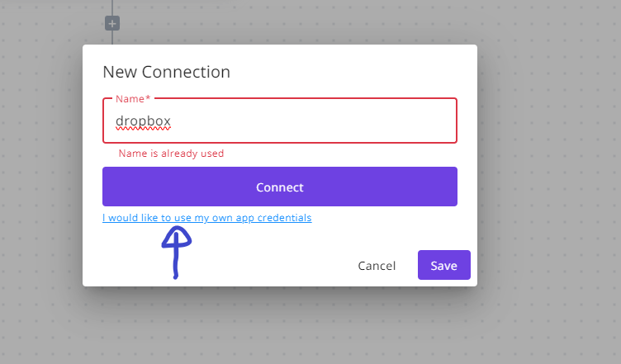
Task: Click the word 'credentials' in the blue link
Action: coord(284,218)
